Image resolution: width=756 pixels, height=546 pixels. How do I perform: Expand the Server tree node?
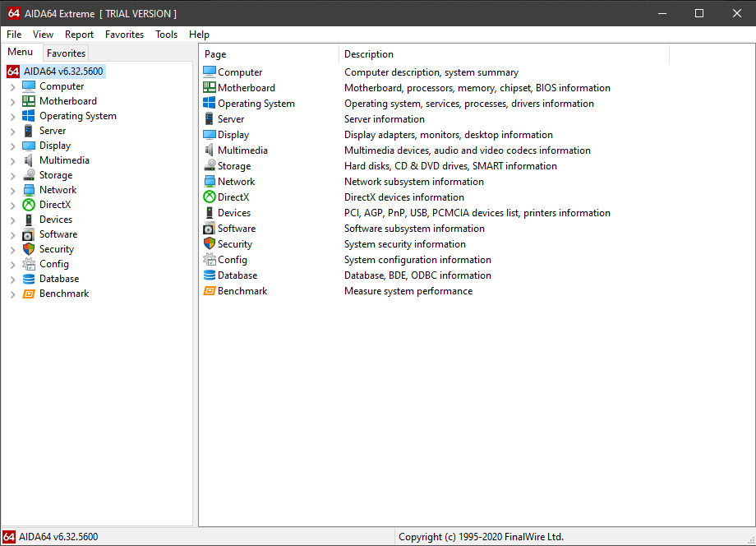click(13, 132)
